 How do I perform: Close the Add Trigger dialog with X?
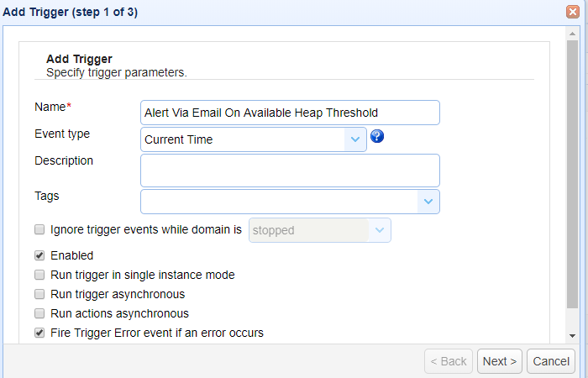[x=573, y=12]
